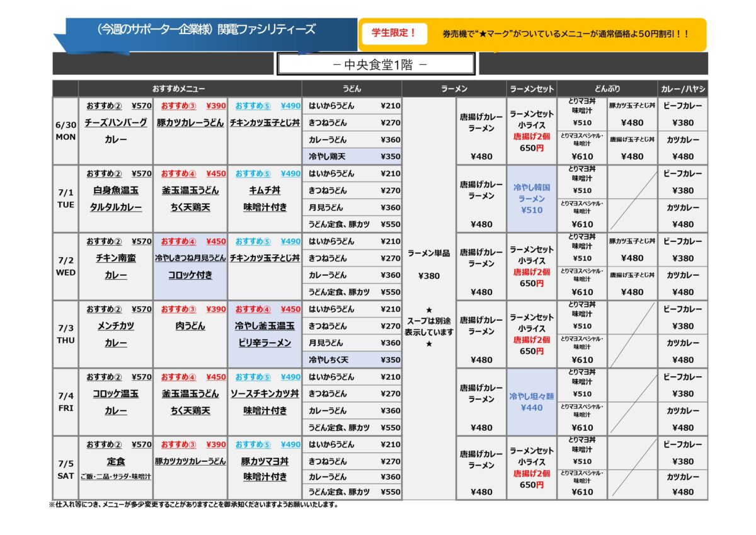
Task: Click the red 学生限定！ badge
Action: pyautogui.click(x=394, y=33)
